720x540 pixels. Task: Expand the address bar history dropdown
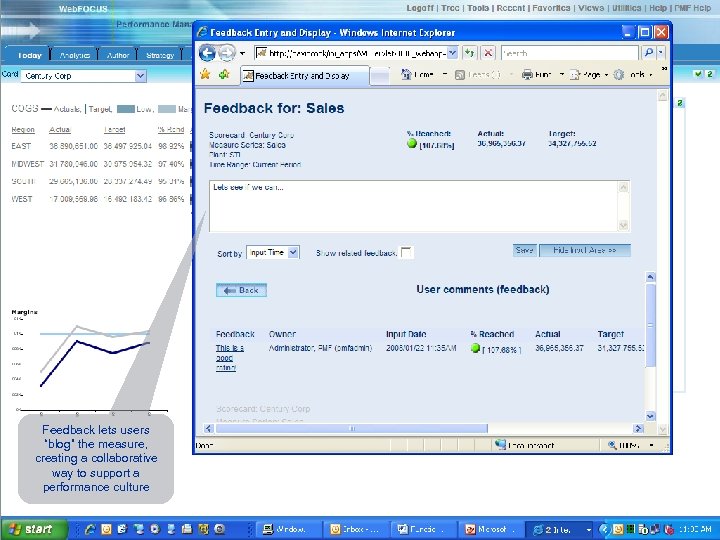pyautogui.click(x=452, y=53)
